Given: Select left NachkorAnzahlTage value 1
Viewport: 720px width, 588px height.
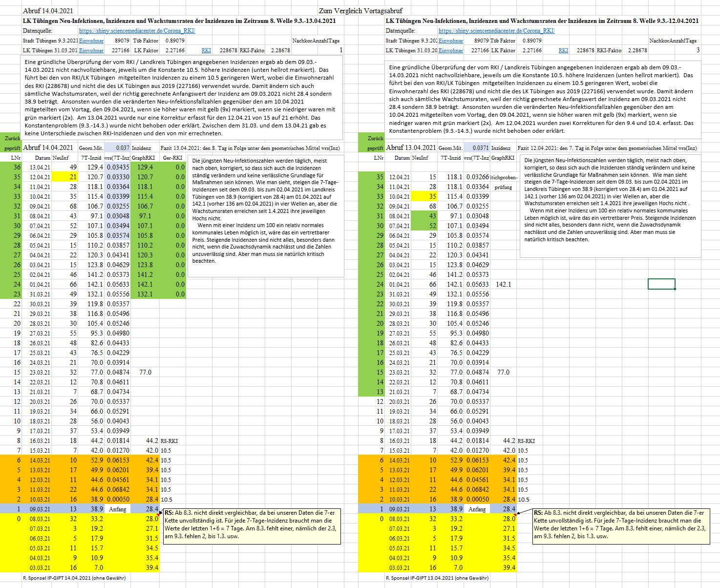Looking at the screenshot, I should 341,50.
